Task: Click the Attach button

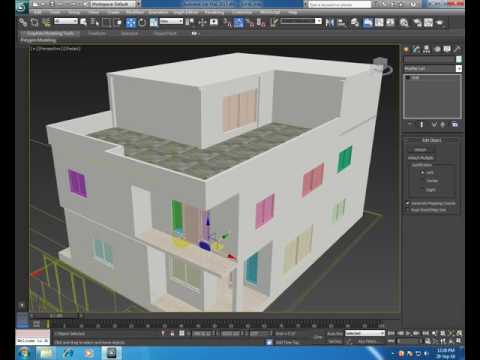Action: pos(420,150)
